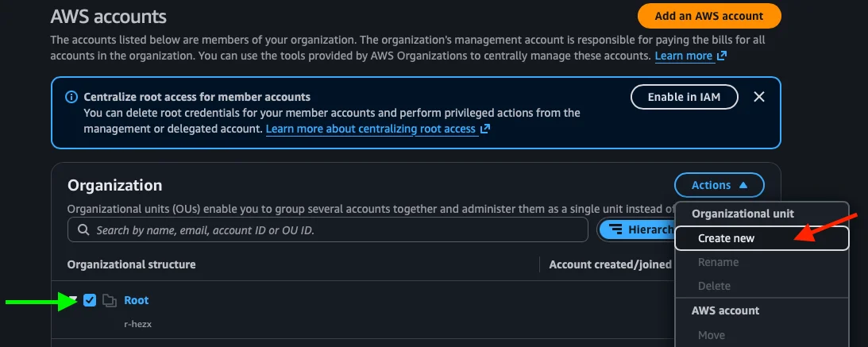Viewport: 868px width, 347px height.
Task: Dismiss the centralize root access banner
Action: 759,97
